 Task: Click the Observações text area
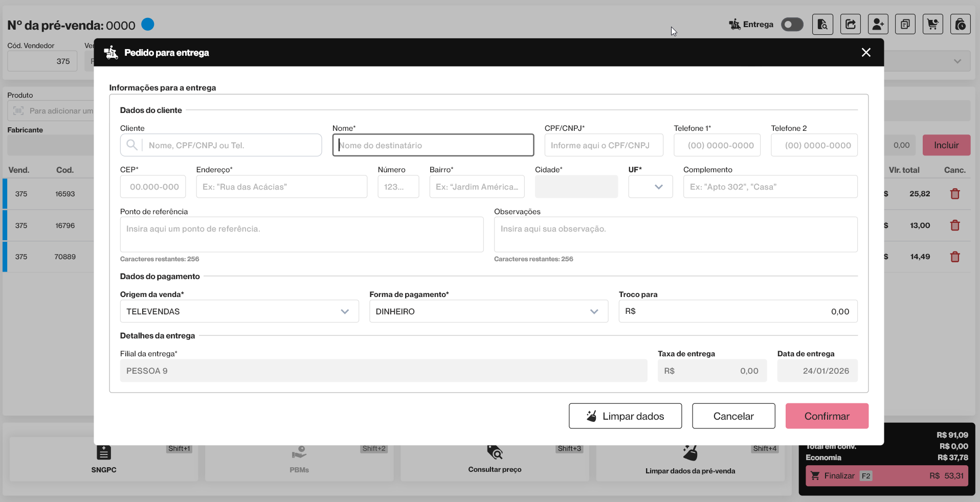[675, 235]
